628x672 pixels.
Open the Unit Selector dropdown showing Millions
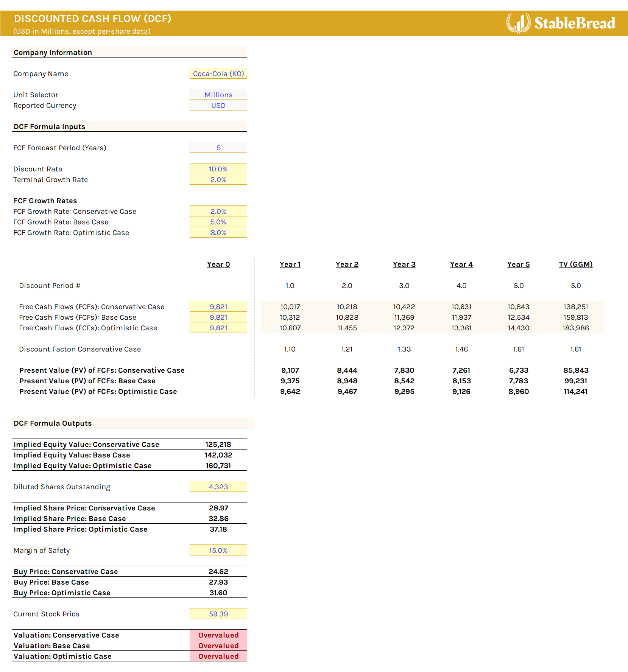[218, 95]
